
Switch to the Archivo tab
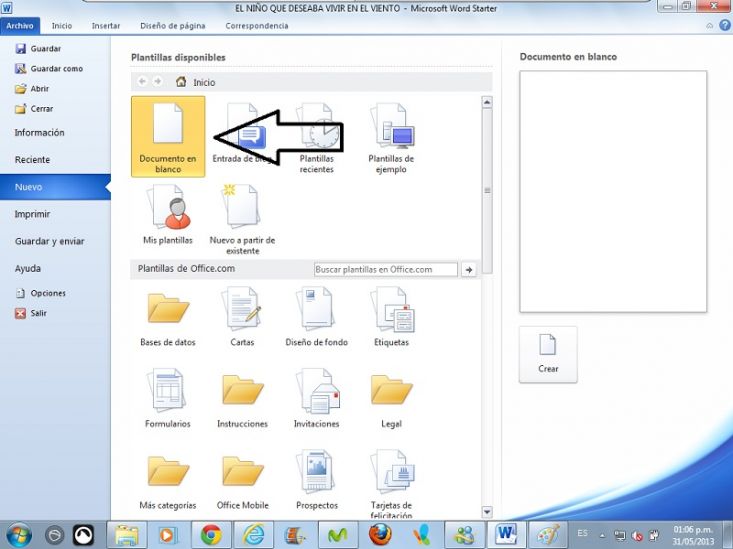pyautogui.click(x=20, y=26)
